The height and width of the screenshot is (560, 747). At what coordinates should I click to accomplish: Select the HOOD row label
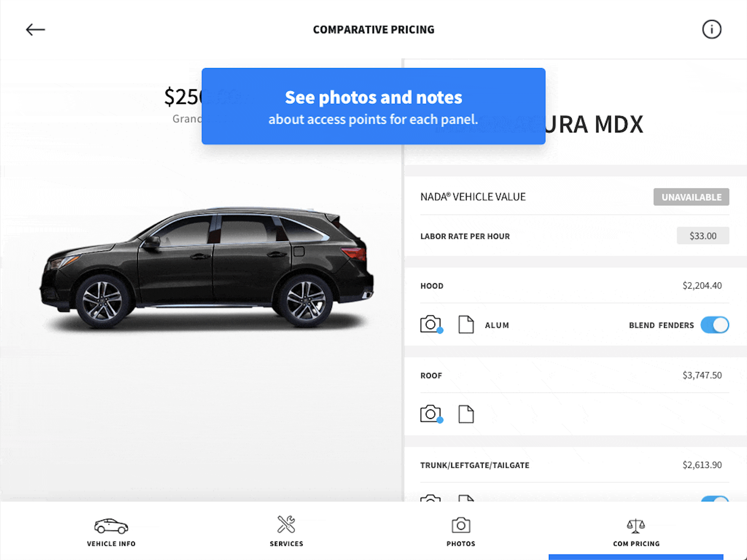(x=432, y=286)
